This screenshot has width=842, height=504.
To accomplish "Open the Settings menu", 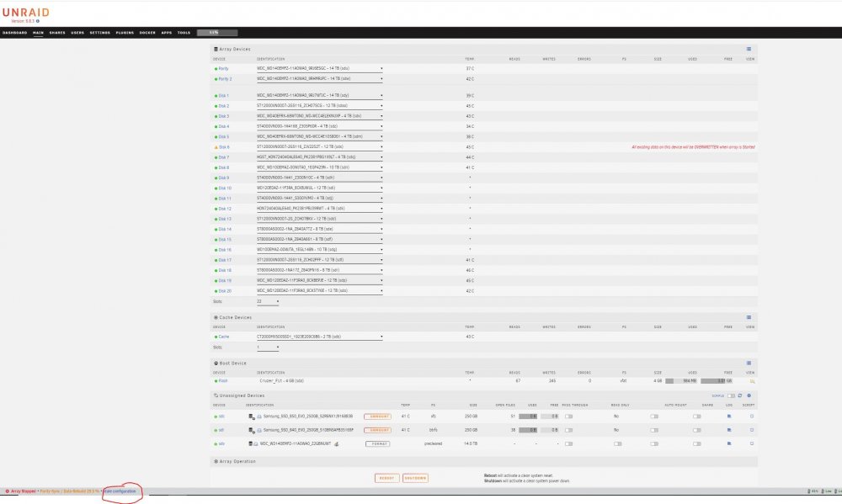I will (x=100, y=33).
